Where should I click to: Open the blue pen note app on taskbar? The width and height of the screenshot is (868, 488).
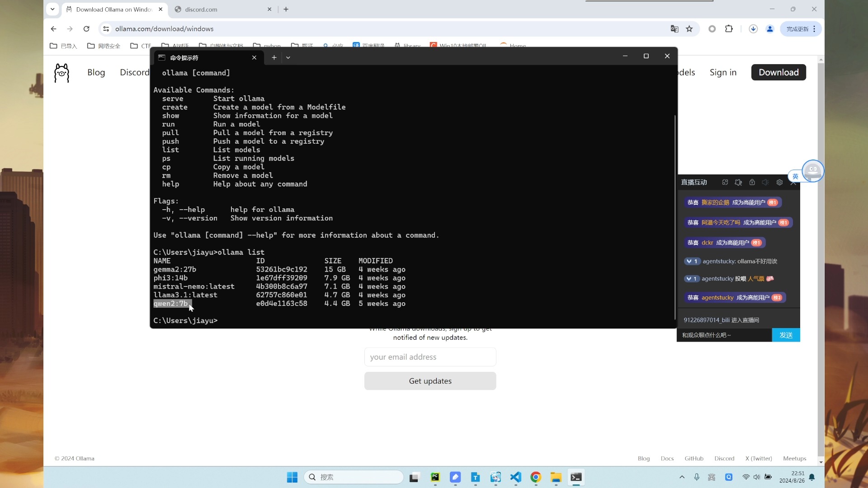tap(455, 477)
